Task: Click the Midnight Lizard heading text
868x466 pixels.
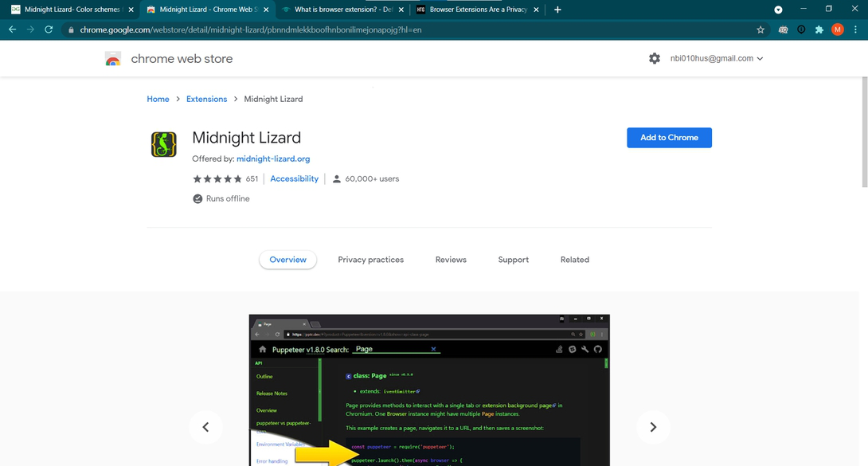Action: (x=246, y=138)
